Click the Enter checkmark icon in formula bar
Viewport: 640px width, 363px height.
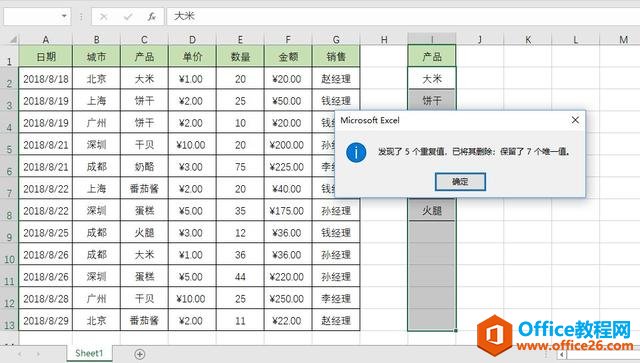[128, 17]
